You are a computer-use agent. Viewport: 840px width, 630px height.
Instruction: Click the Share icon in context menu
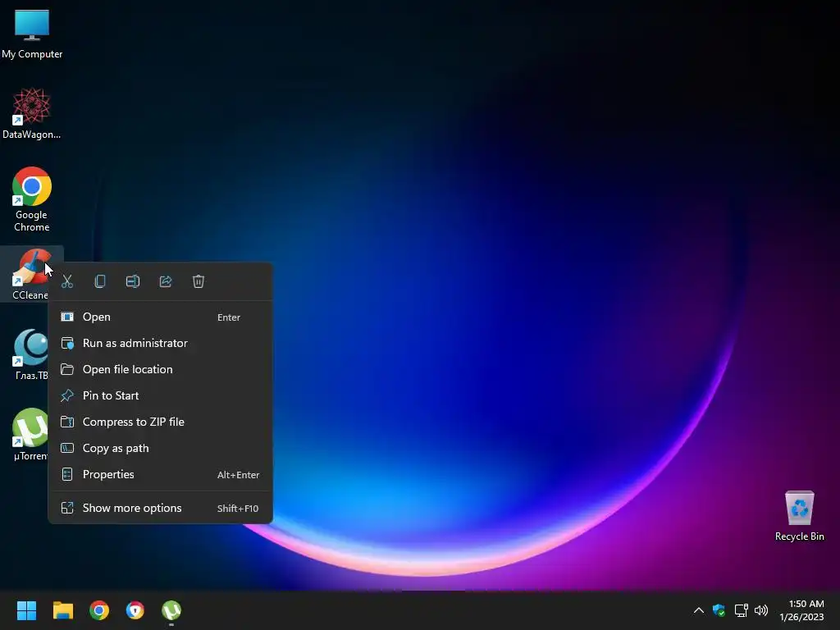click(x=166, y=281)
